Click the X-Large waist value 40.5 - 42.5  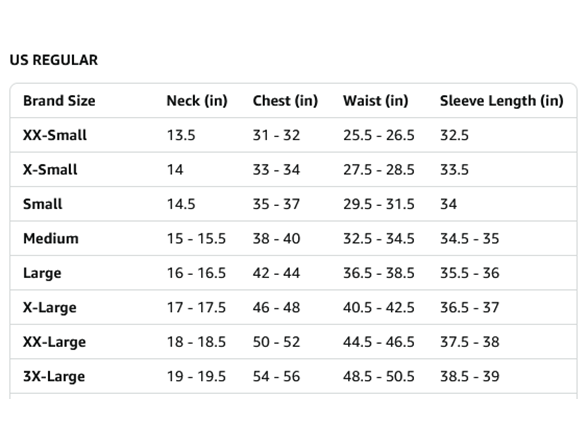coord(379,308)
